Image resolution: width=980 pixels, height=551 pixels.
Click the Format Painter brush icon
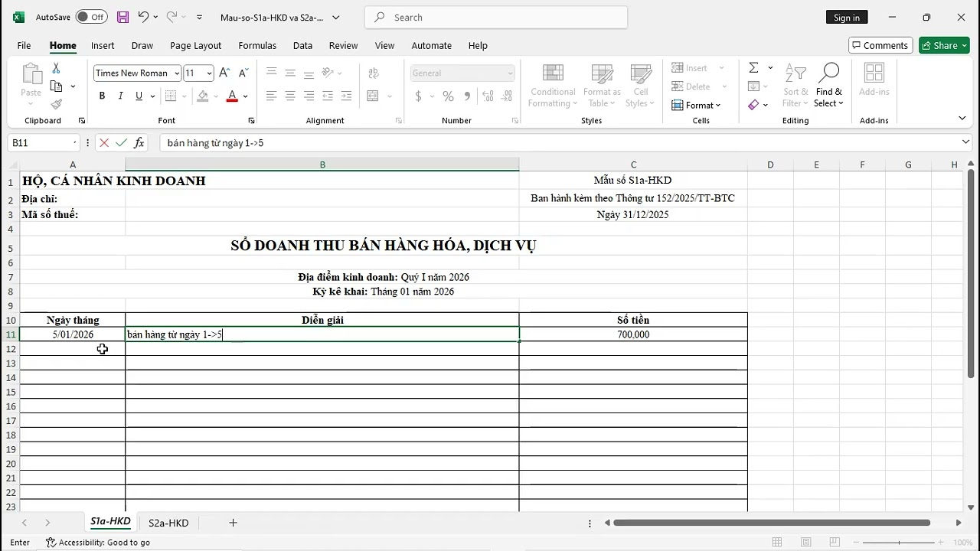point(56,104)
